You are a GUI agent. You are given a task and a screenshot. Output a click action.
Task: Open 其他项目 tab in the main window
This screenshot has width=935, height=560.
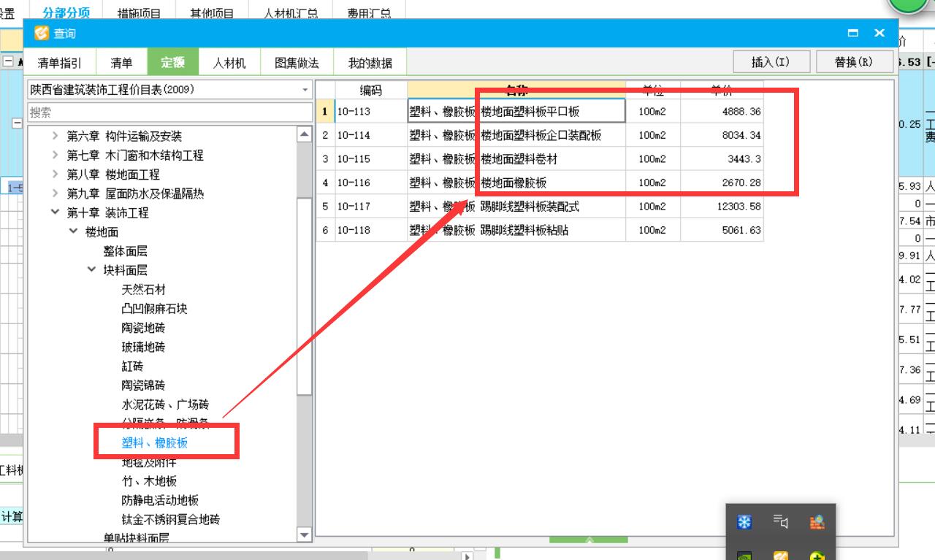[x=212, y=13]
